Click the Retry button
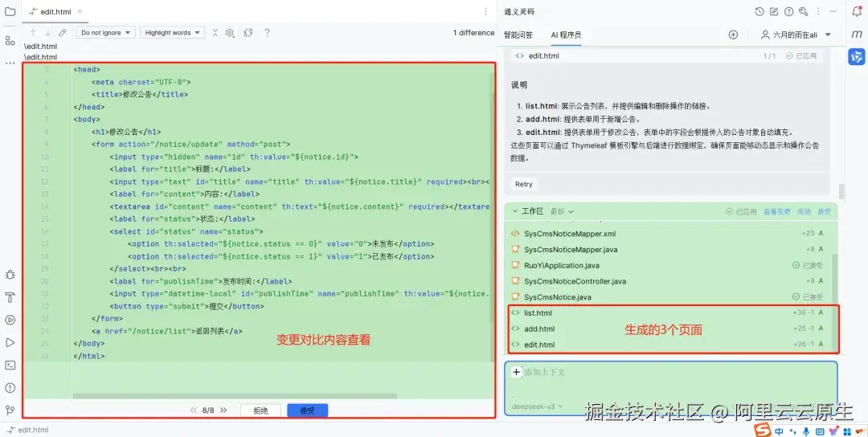 [x=524, y=184]
